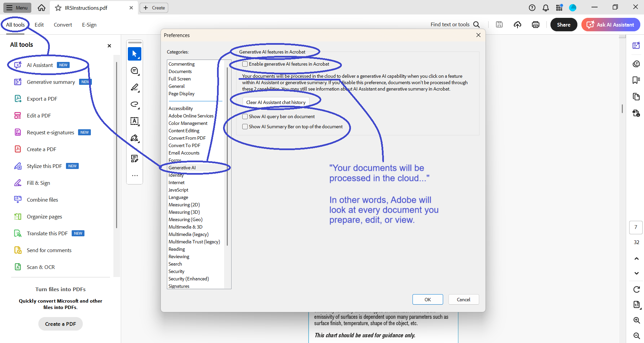The height and width of the screenshot is (343, 644).
Task: Open Bookmarks panel in right rail
Action: pyautogui.click(x=636, y=80)
